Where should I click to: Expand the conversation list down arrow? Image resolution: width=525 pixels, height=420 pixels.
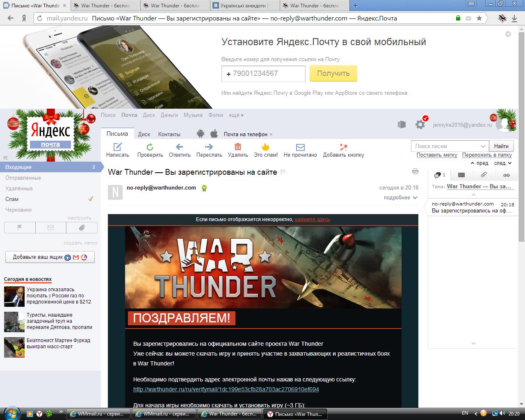point(473,344)
